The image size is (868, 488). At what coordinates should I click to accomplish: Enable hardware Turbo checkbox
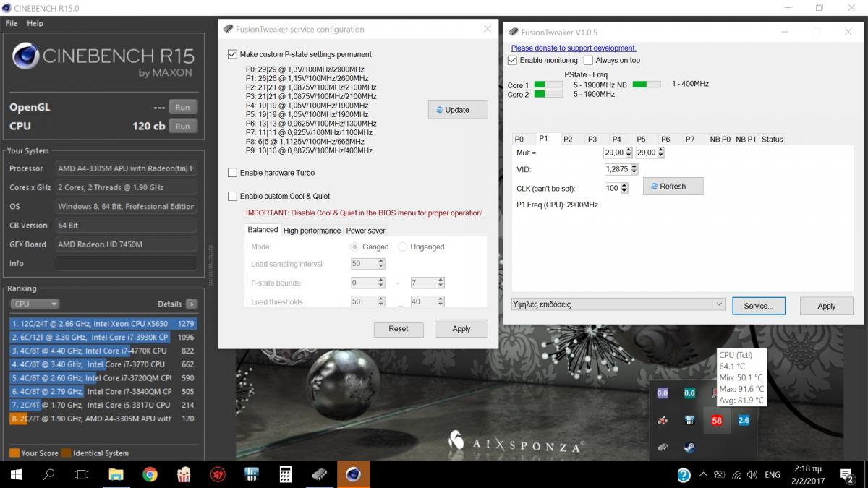click(x=232, y=173)
